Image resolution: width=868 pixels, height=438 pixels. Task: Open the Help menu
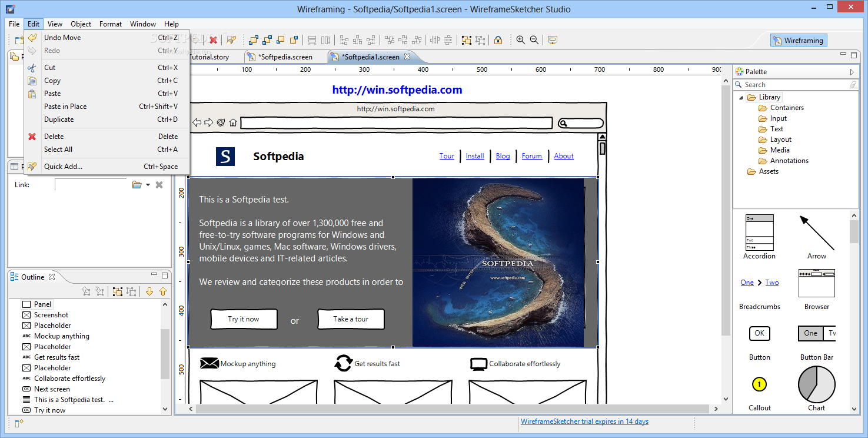(x=172, y=24)
